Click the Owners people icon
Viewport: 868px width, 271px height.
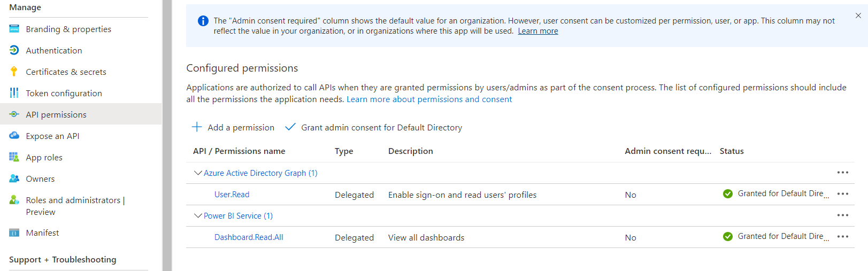(x=14, y=179)
